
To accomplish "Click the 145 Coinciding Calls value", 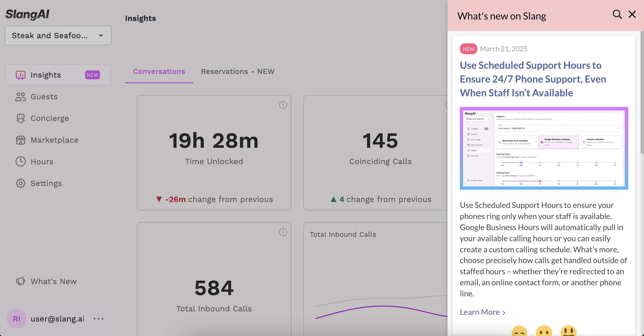I will click(x=380, y=141).
